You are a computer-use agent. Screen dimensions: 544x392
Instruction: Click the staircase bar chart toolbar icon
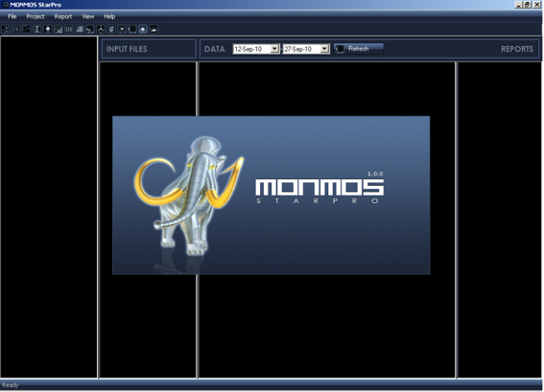point(80,29)
